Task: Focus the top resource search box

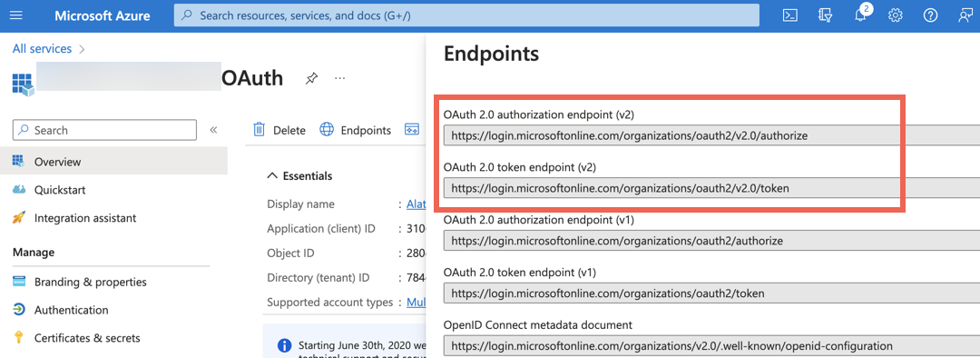Action: click(467, 15)
